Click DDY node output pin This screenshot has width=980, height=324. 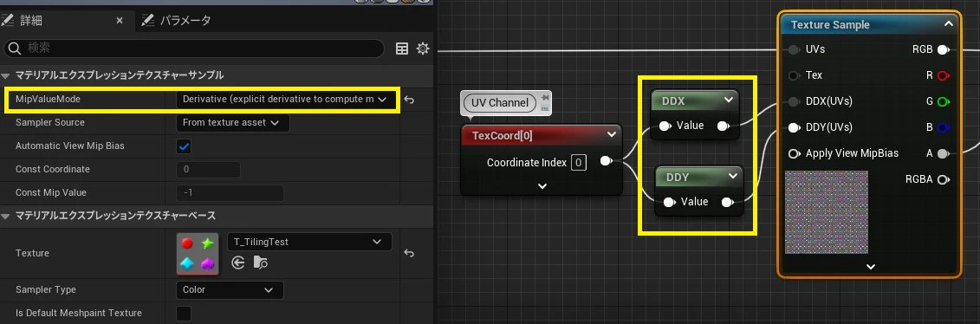pos(728,202)
